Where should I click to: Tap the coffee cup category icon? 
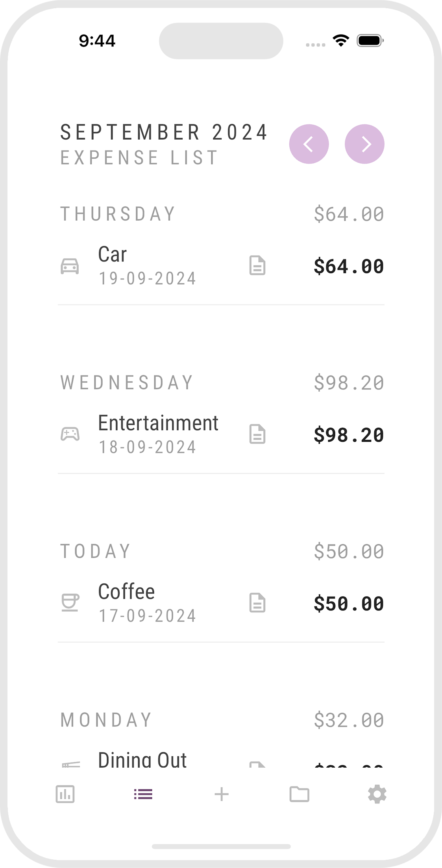[x=70, y=603]
